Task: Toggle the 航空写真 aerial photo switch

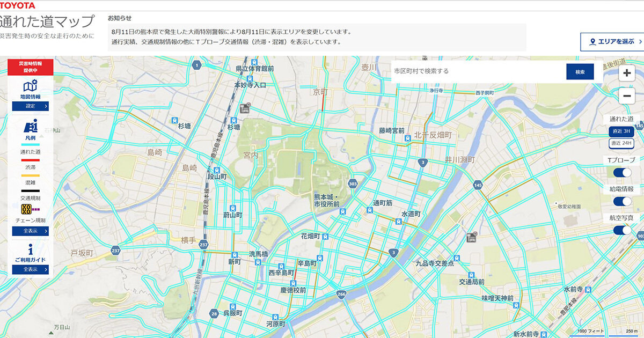Action: coord(622,230)
